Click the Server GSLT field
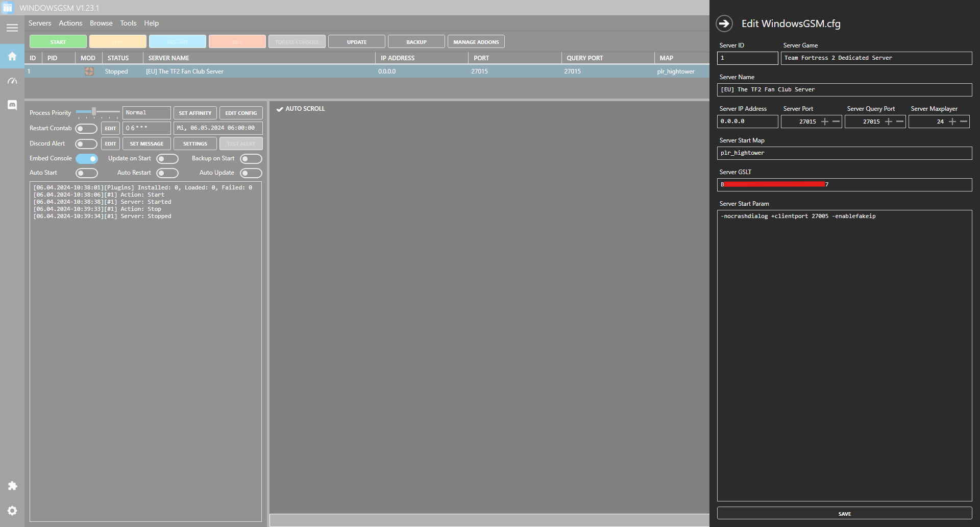 pyautogui.click(x=845, y=185)
